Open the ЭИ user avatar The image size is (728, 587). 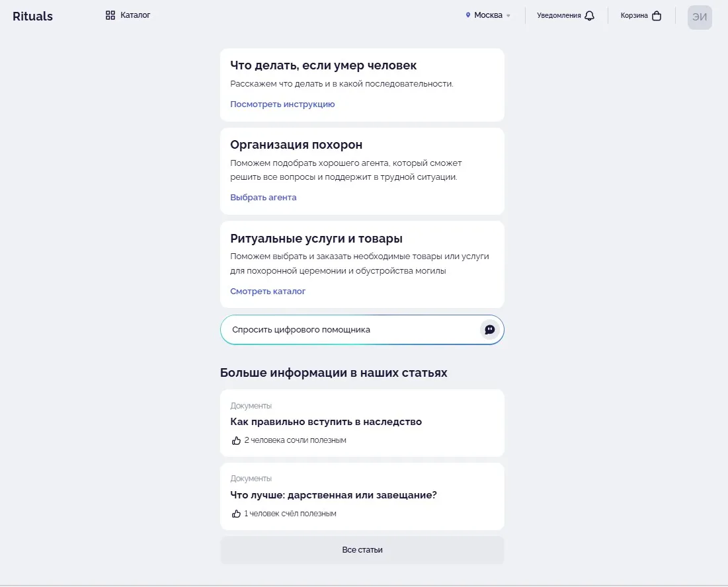700,17
